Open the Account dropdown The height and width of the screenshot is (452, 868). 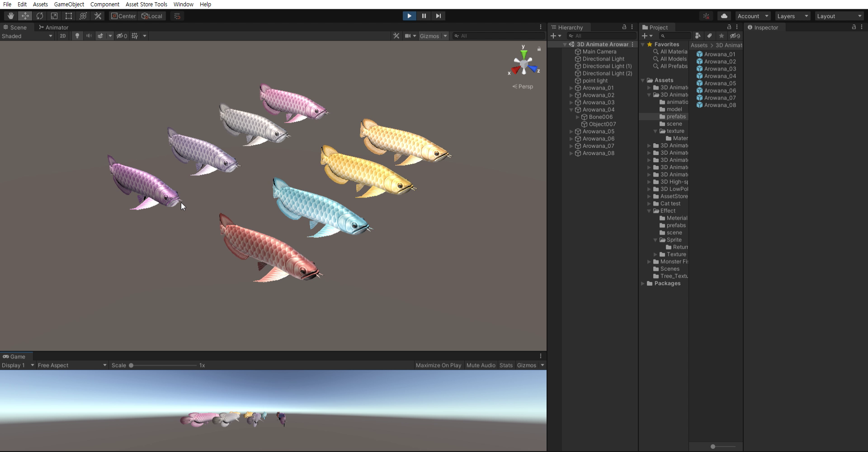pyautogui.click(x=753, y=16)
